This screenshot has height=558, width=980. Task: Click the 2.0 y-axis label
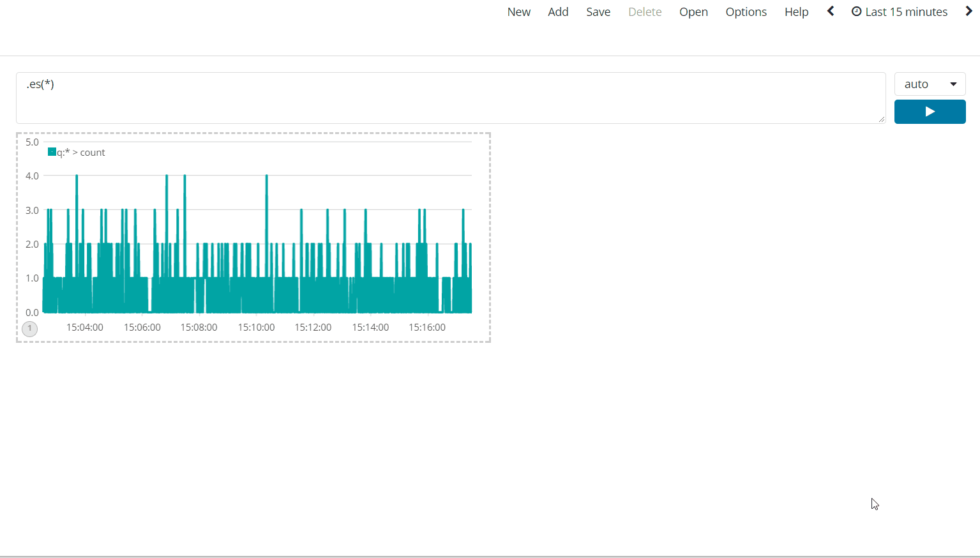click(x=32, y=244)
